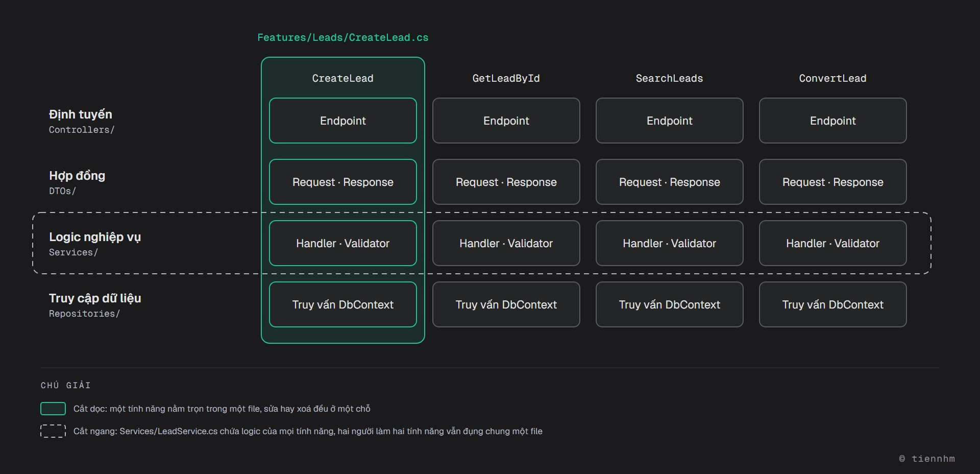Click the dashed-outline legend swatch
The width and height of the screenshot is (980, 474).
(x=53, y=431)
